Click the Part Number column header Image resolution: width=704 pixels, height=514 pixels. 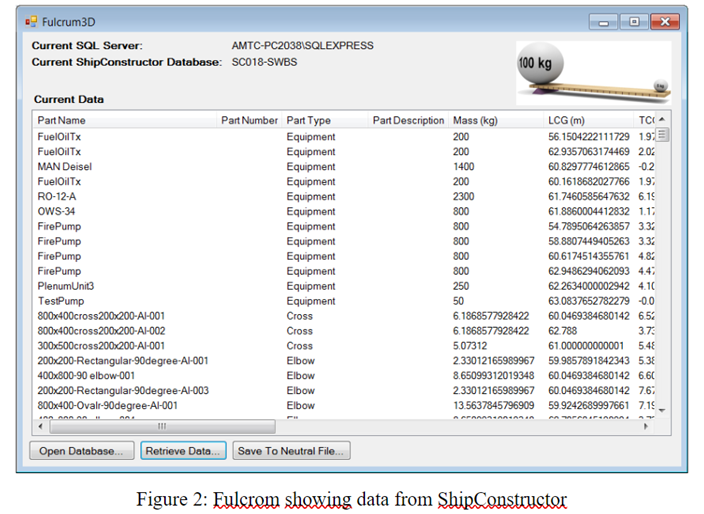pyautogui.click(x=249, y=120)
